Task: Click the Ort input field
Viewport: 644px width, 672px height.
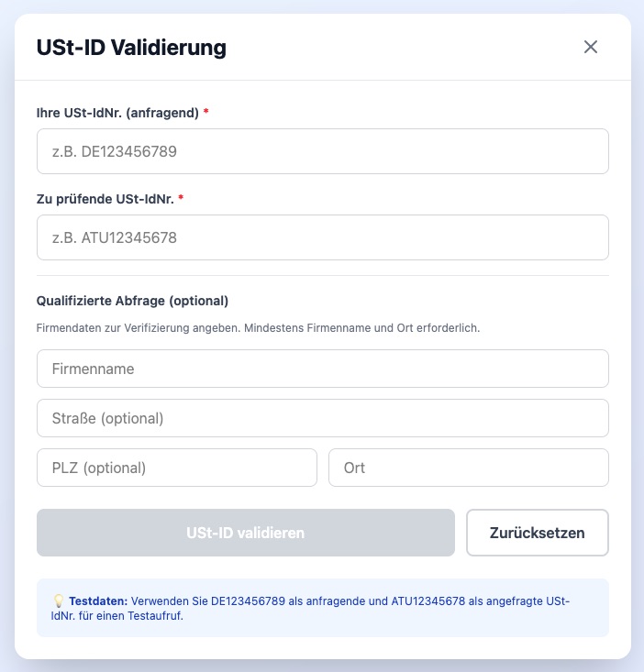Action: pyautogui.click(x=468, y=468)
